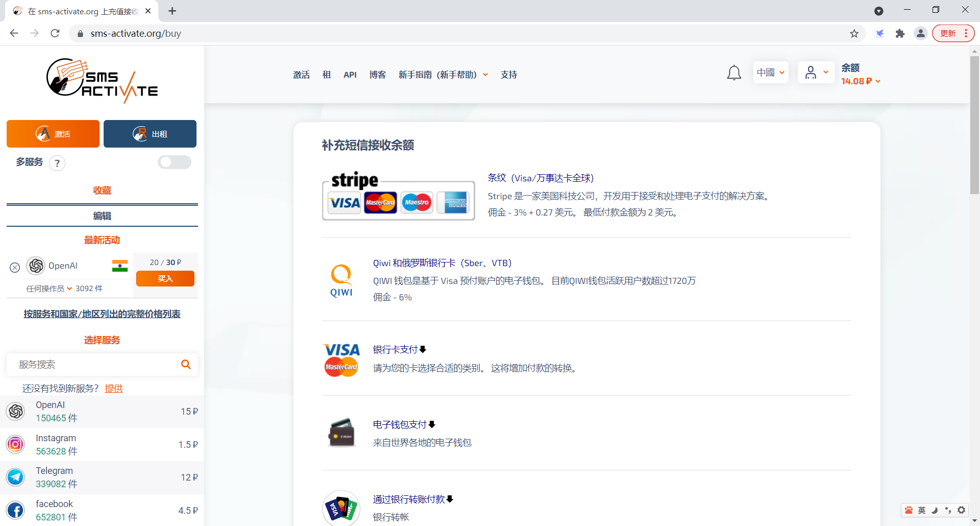The image size is (980, 526).
Task: Click the SMS Activate logo
Action: click(x=102, y=80)
